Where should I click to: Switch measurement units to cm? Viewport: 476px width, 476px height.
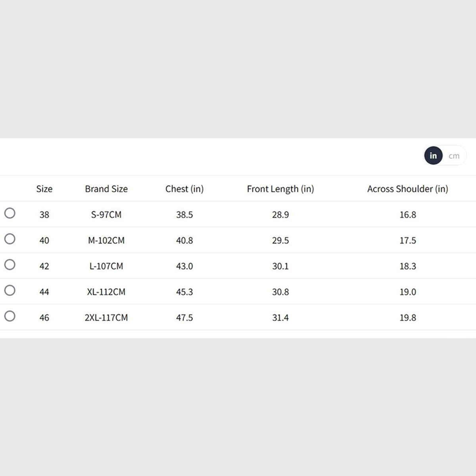point(454,156)
